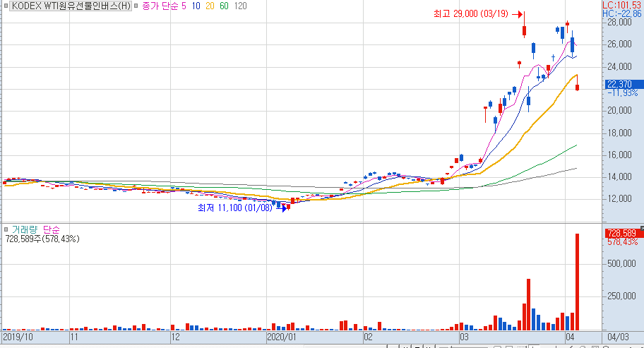Select the 60-day moving average legend

tap(224, 6)
